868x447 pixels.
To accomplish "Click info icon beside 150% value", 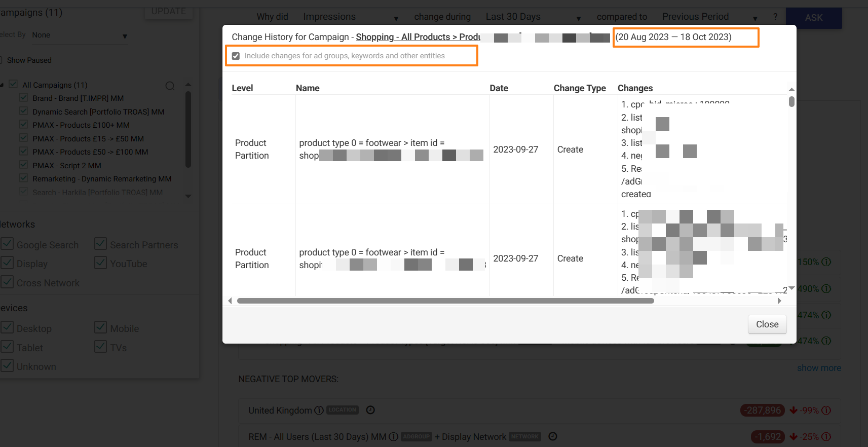I will [826, 262].
